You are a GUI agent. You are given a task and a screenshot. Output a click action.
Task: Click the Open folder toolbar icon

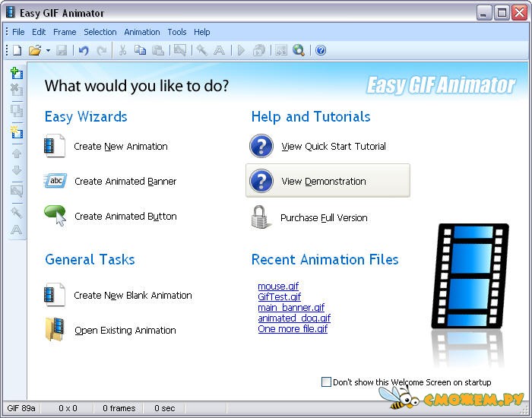(x=35, y=51)
